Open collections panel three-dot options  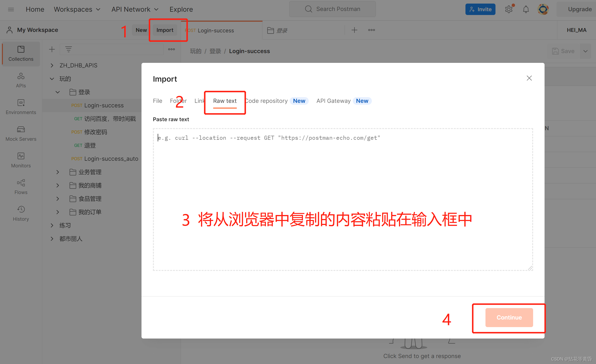point(172,49)
